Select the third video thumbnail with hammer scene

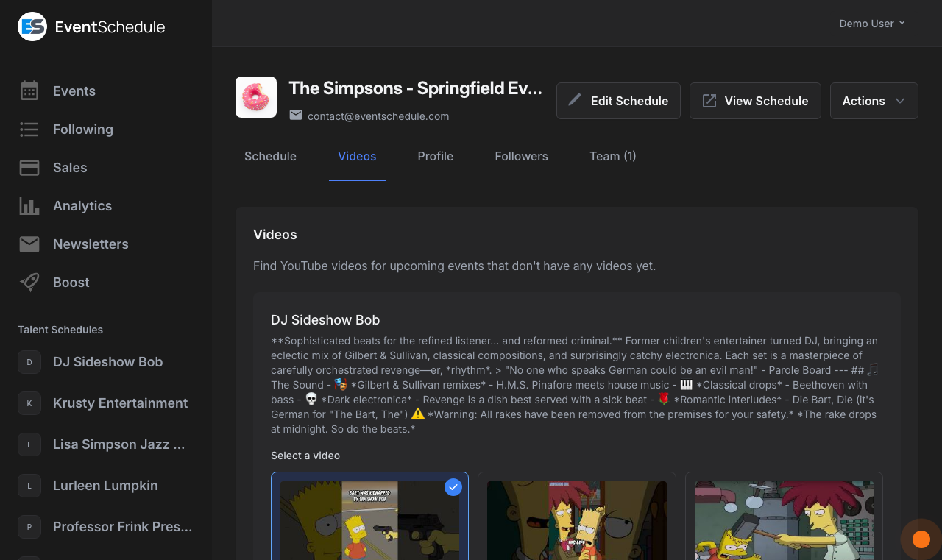tap(784, 521)
